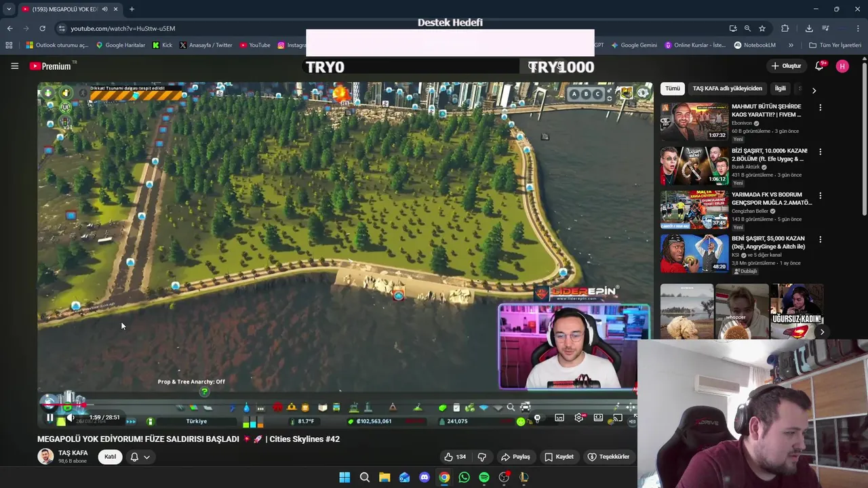Expand notification options beside Katıl button
The width and height of the screenshot is (868, 488).
[140, 457]
